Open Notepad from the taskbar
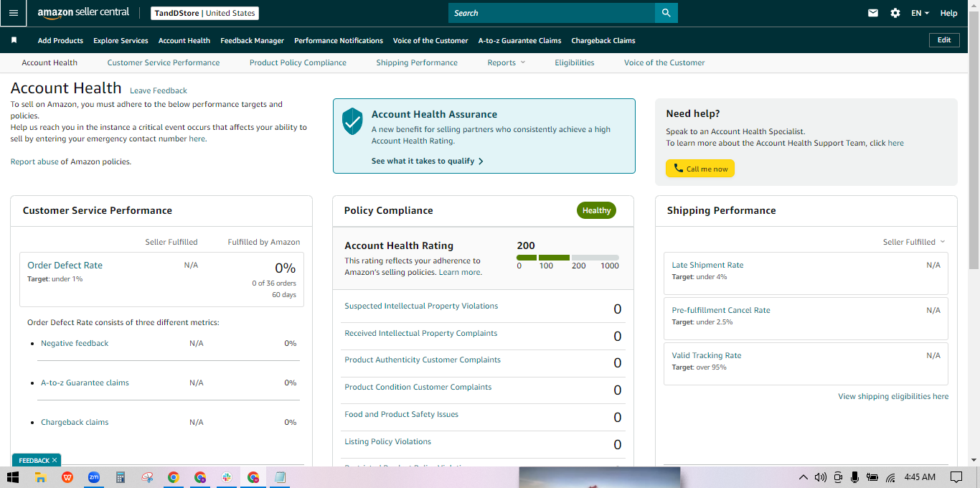This screenshot has height=488, width=980. [x=280, y=477]
